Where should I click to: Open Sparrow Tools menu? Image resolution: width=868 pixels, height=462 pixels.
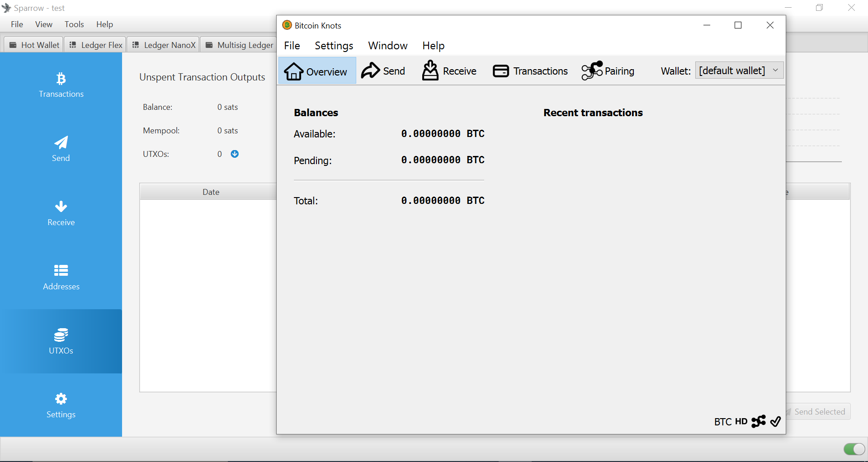pyautogui.click(x=74, y=24)
